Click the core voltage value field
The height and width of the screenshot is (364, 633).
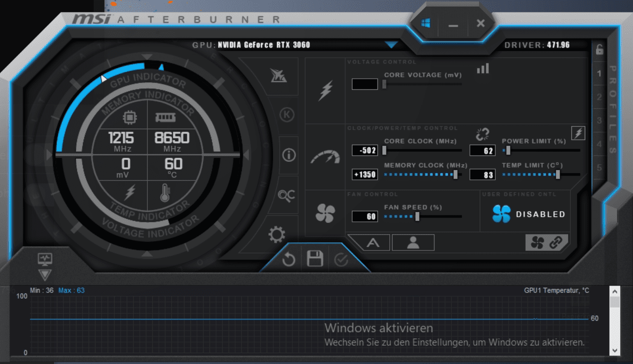pos(365,84)
